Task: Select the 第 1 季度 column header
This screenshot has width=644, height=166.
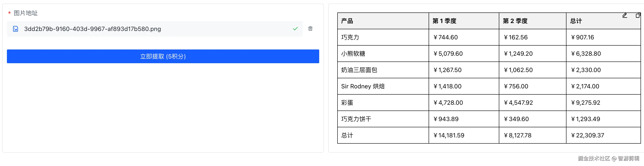Action: [x=444, y=21]
